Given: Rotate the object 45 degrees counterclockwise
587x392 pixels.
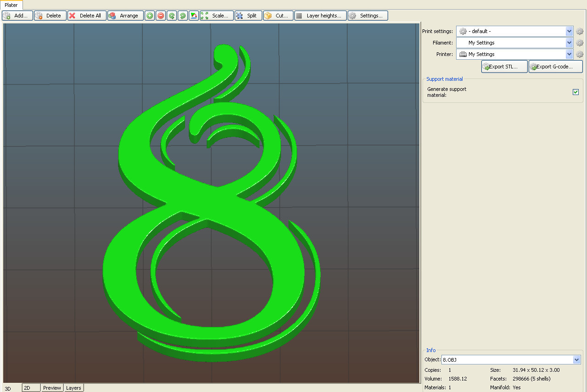Looking at the screenshot, I should [x=171, y=15].
